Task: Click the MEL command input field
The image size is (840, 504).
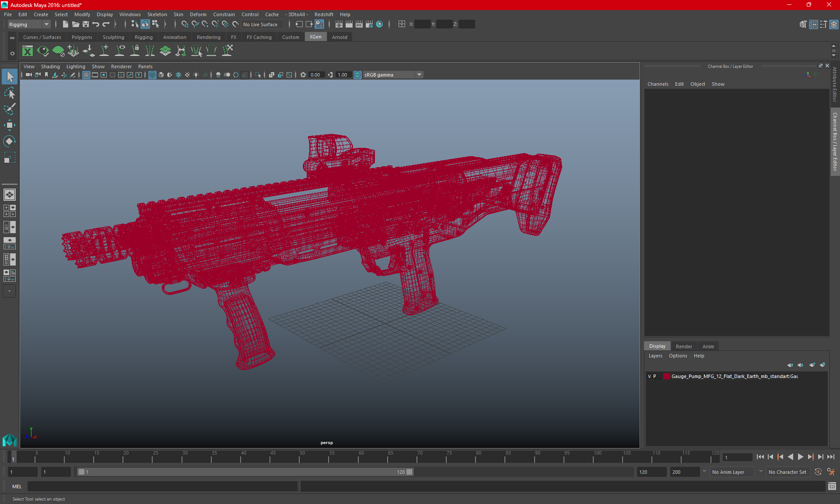Action: (x=163, y=486)
